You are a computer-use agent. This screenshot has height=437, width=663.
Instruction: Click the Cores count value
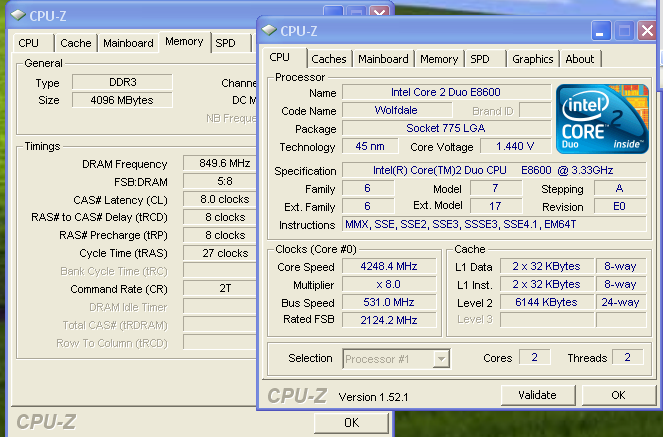(x=534, y=358)
